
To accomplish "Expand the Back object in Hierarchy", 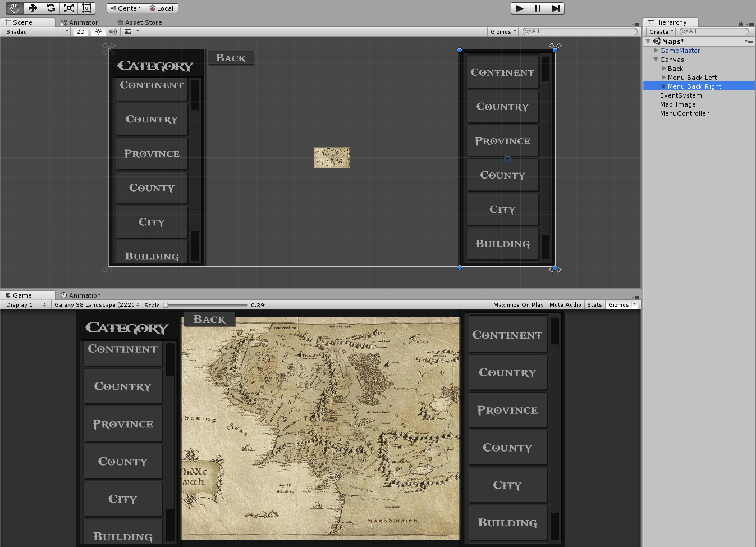I will pos(664,69).
